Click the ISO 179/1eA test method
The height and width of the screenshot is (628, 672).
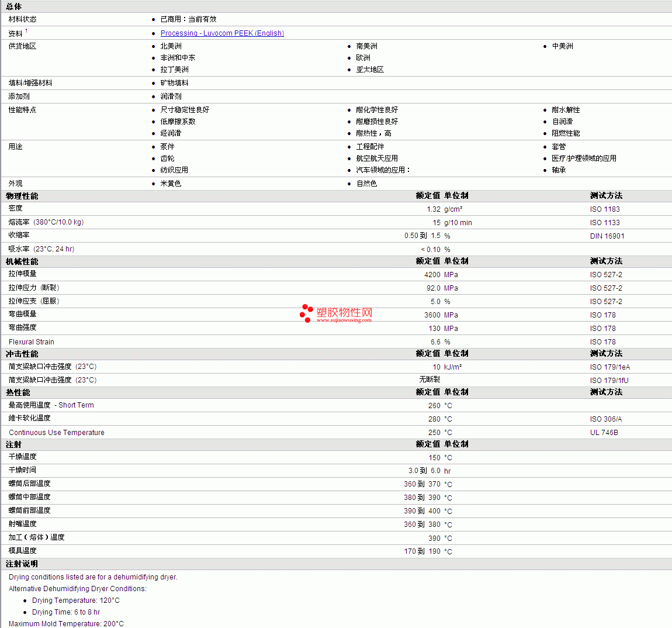(x=610, y=367)
